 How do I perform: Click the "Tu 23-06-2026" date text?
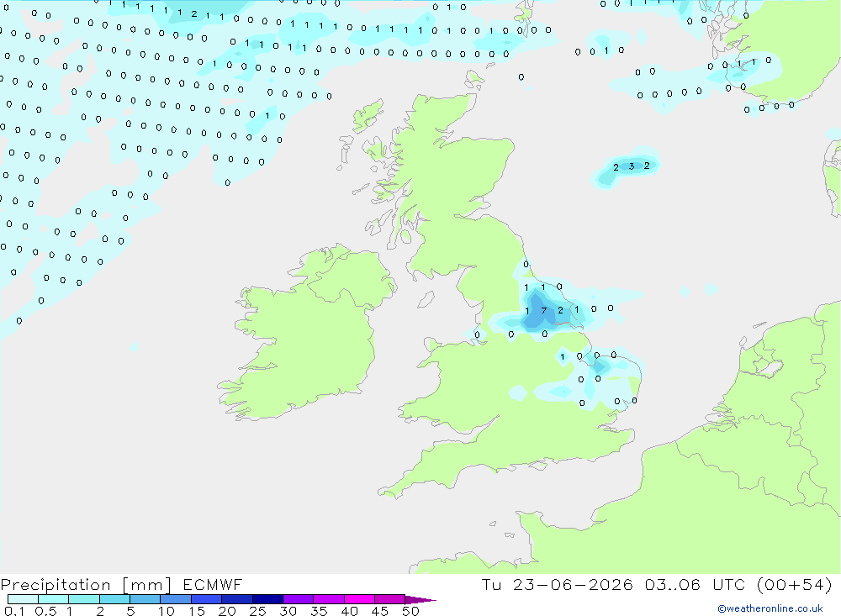(557, 584)
